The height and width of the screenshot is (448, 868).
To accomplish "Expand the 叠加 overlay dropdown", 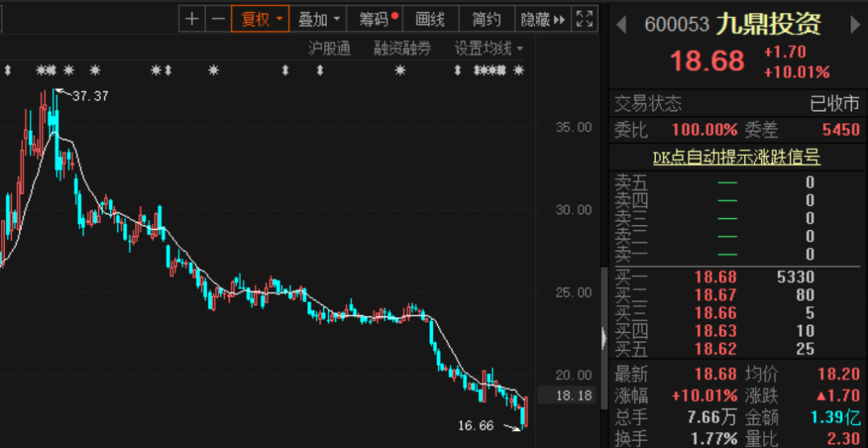I will pyautogui.click(x=318, y=18).
